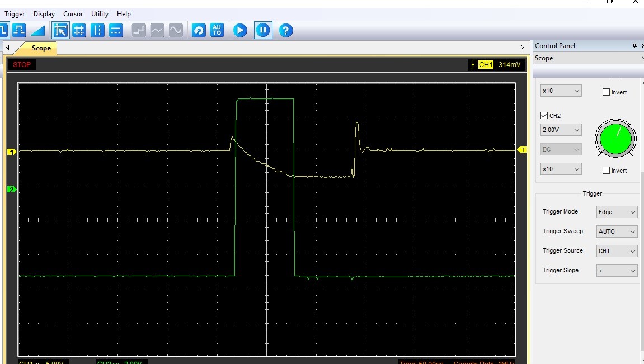Open the Utility menu

100,14
